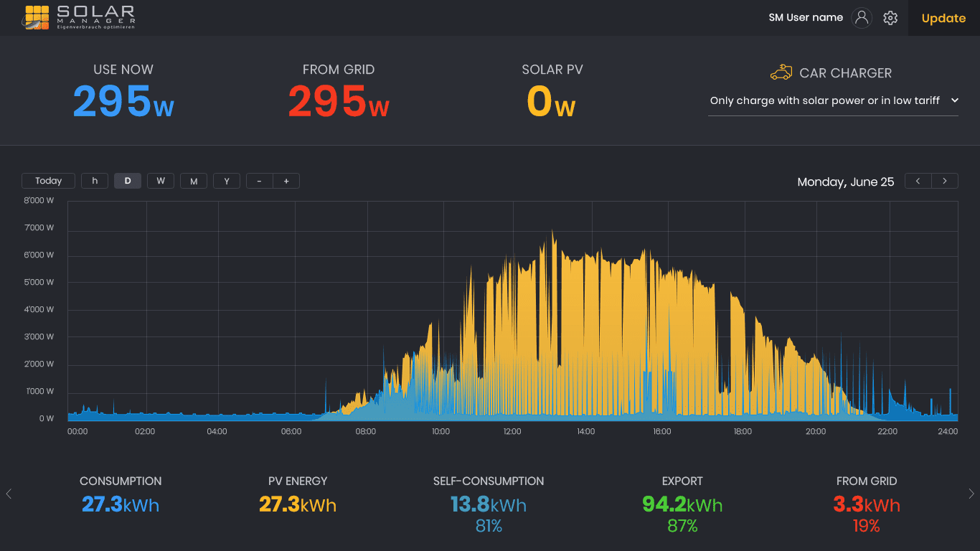Zoom out the chart with the minus icon
The image size is (980, 551).
[x=259, y=181]
